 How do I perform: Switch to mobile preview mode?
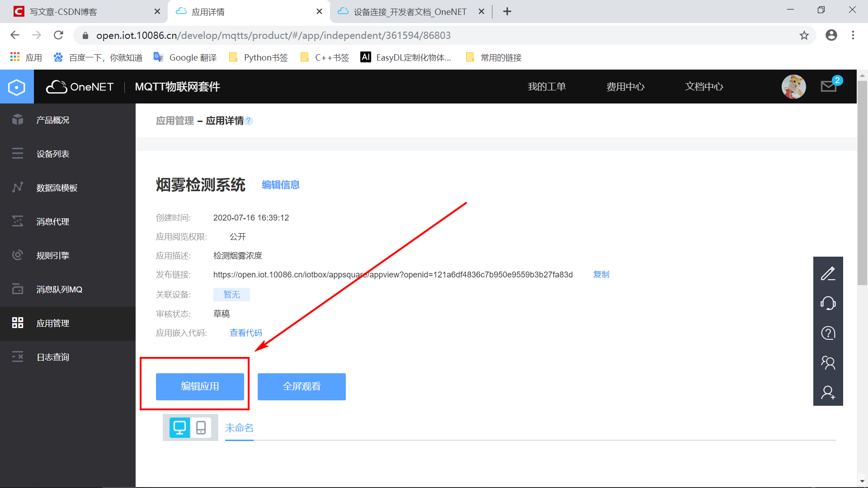201,427
